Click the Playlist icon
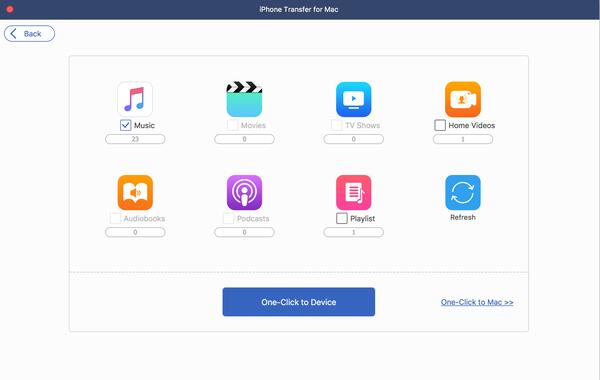Image resolution: width=600 pixels, height=380 pixels. point(354,192)
